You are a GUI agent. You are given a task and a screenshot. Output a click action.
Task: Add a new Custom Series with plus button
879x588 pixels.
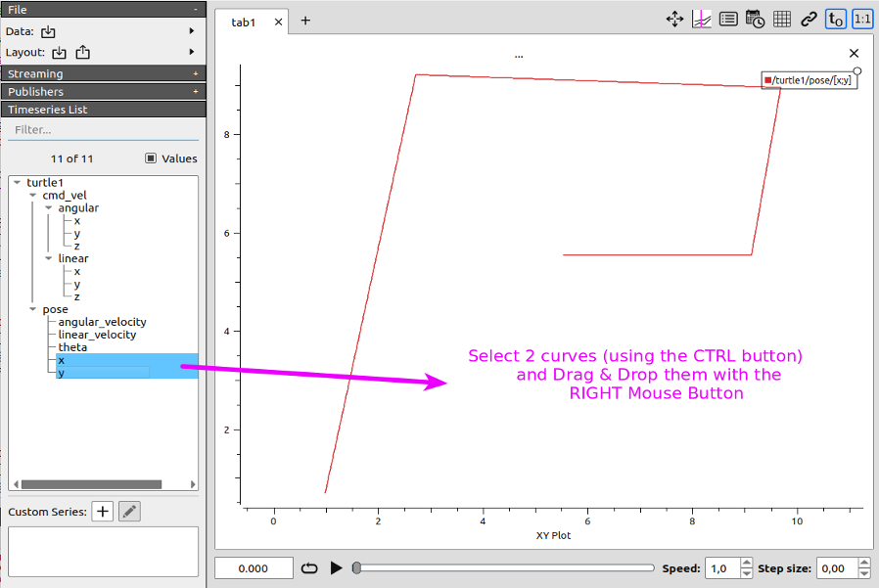pos(102,511)
